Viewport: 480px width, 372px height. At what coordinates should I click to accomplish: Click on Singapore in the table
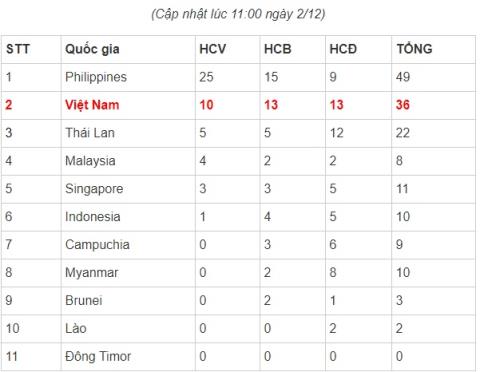[x=94, y=189]
